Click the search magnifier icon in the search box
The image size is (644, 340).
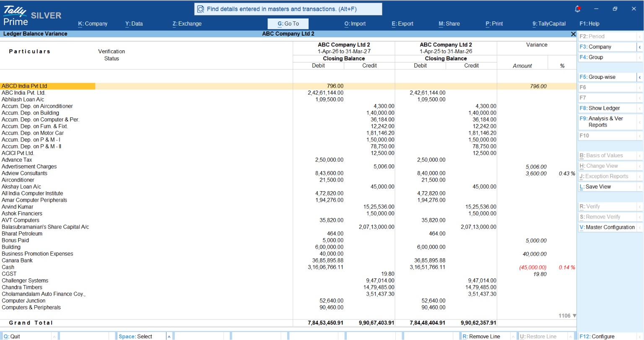(200, 9)
